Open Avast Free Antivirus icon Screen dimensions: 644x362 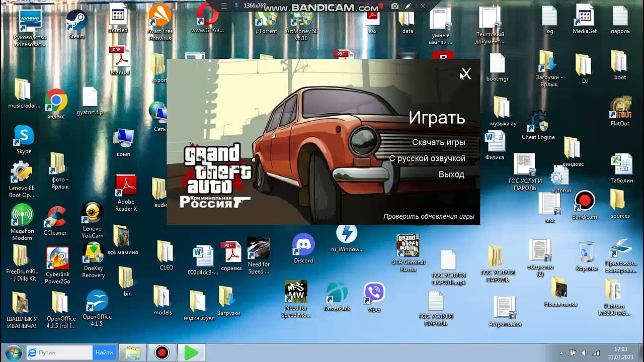coord(160,23)
